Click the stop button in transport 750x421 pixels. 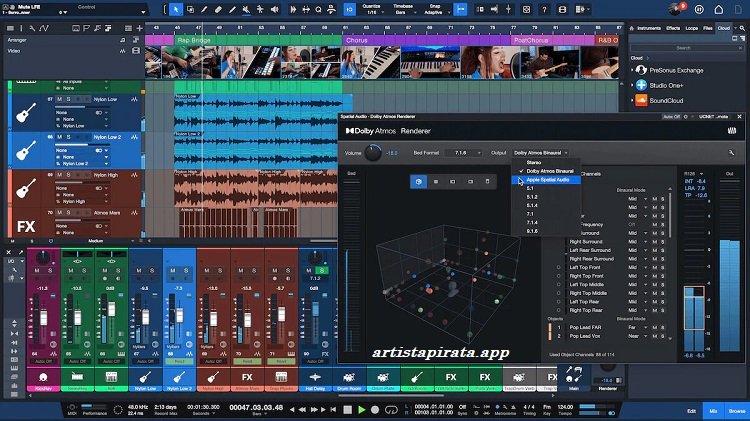point(348,410)
